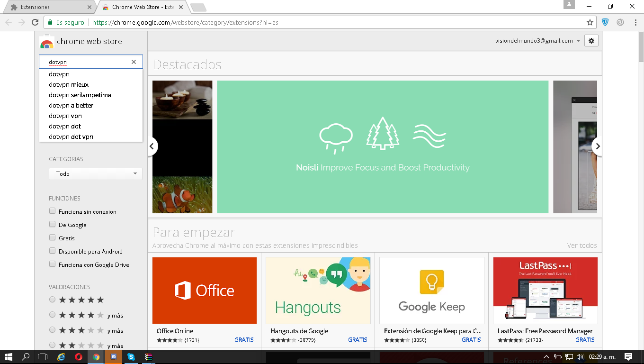Open the Noisli featured banner
The width and height of the screenshot is (644, 364).
pyautogui.click(x=383, y=147)
